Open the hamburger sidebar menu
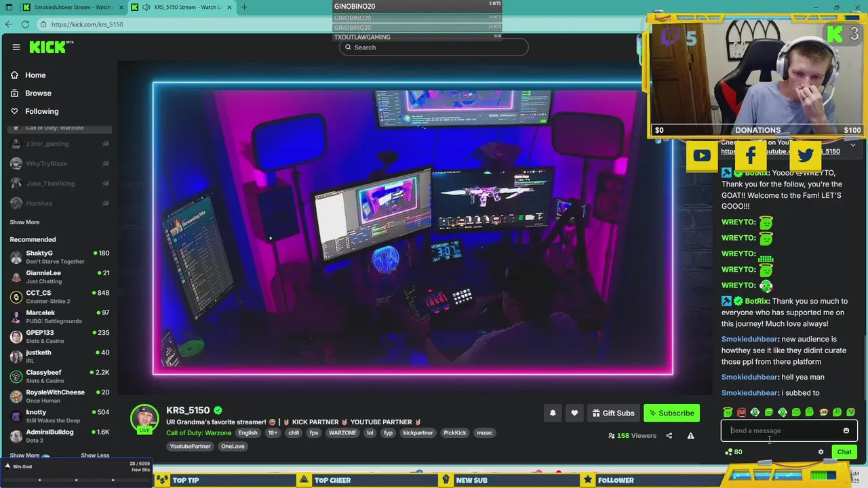868x488 pixels. 16,47
